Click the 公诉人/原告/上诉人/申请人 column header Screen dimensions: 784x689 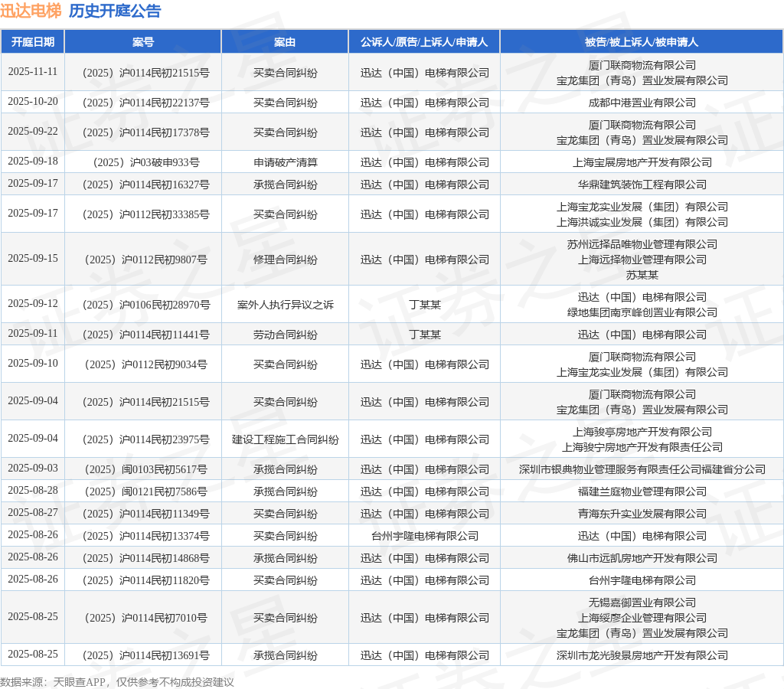pyautogui.click(x=423, y=42)
